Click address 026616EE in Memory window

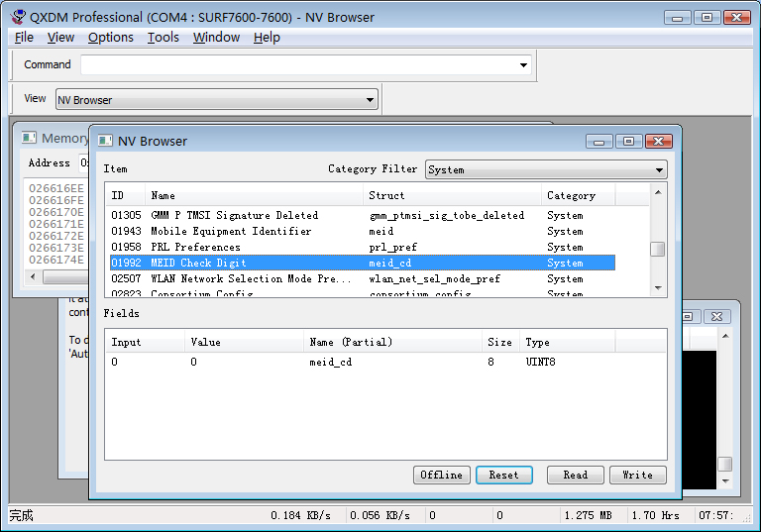coord(55,188)
